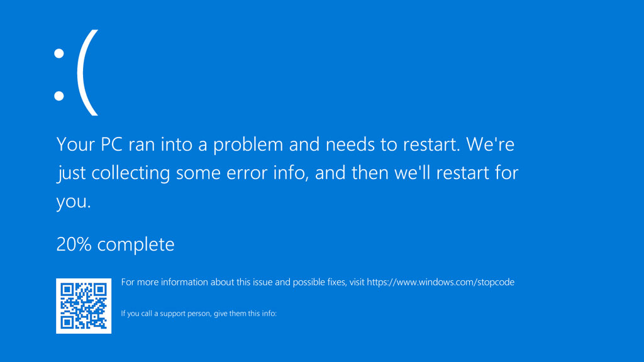
Task: Click the sad face emoticon
Action: tap(75, 73)
